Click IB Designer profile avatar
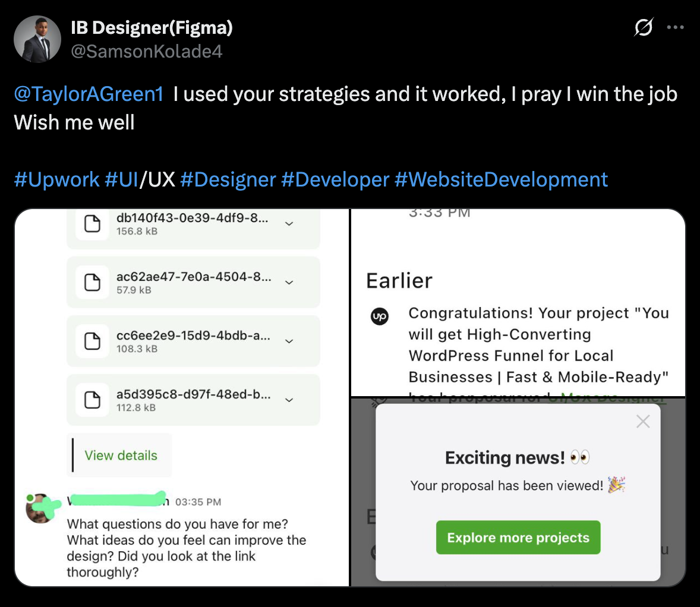 point(37,39)
